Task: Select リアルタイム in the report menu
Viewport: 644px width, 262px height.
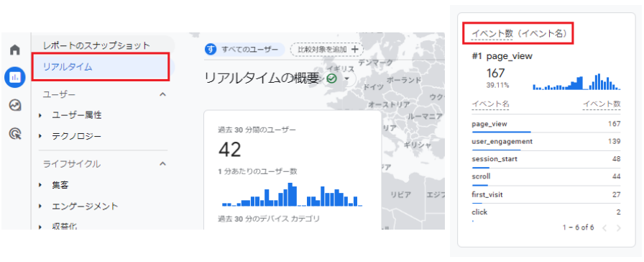Action: click(x=100, y=67)
